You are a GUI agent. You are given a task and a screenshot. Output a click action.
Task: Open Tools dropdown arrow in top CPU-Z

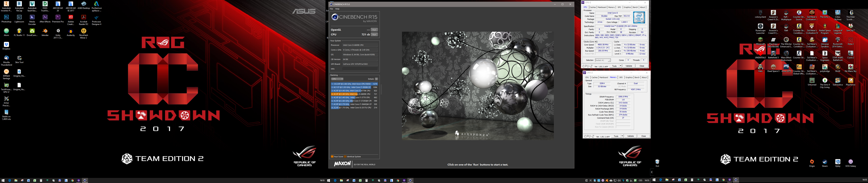(x=621, y=66)
